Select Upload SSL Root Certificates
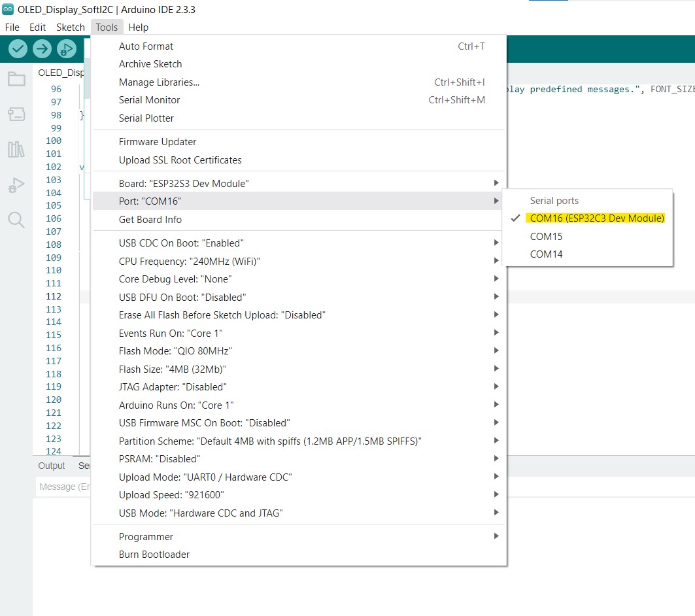Viewport: 695px width, 616px height. click(x=299, y=160)
